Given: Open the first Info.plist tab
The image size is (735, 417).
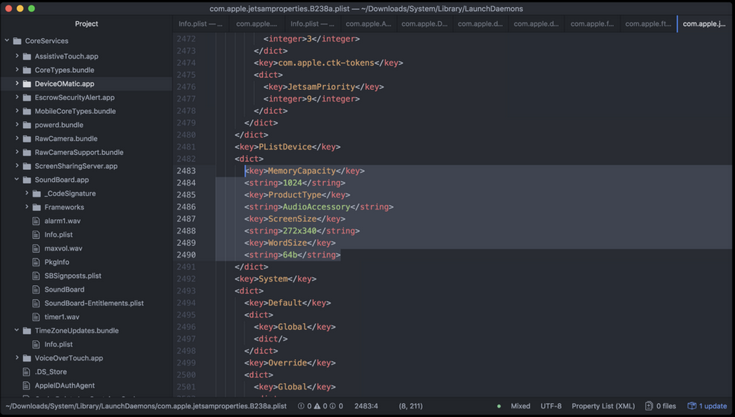Looking at the screenshot, I should point(201,24).
